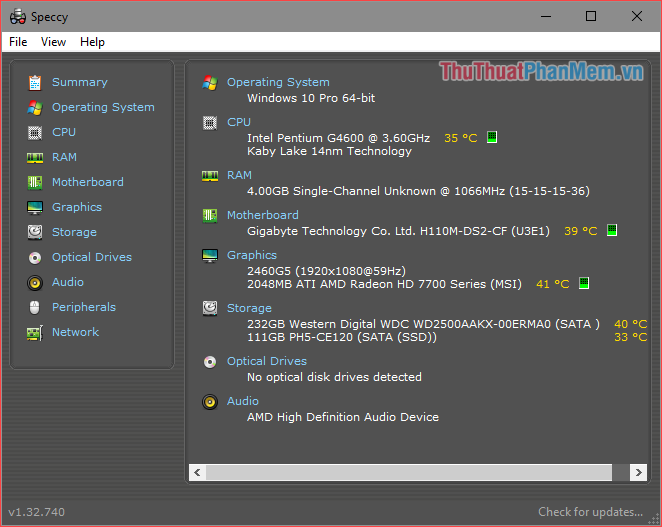This screenshot has width=662, height=527.
Task: Select Peripherals in the sidebar
Action: pos(84,307)
